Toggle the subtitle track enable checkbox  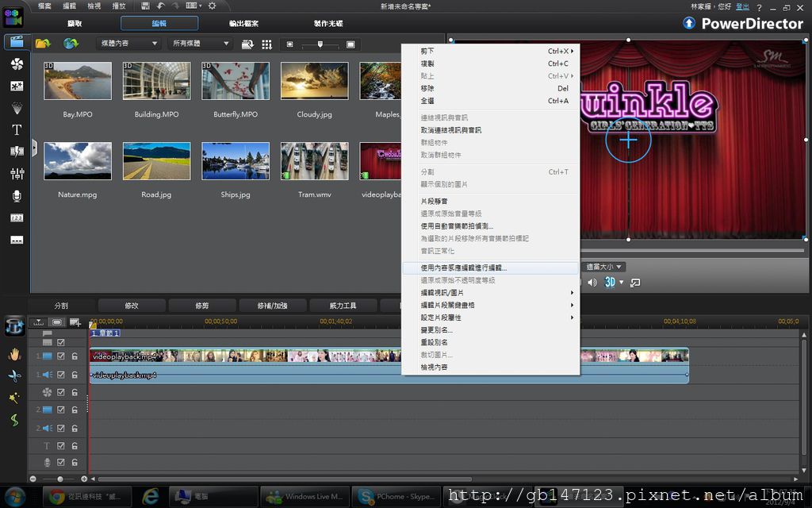(60, 342)
